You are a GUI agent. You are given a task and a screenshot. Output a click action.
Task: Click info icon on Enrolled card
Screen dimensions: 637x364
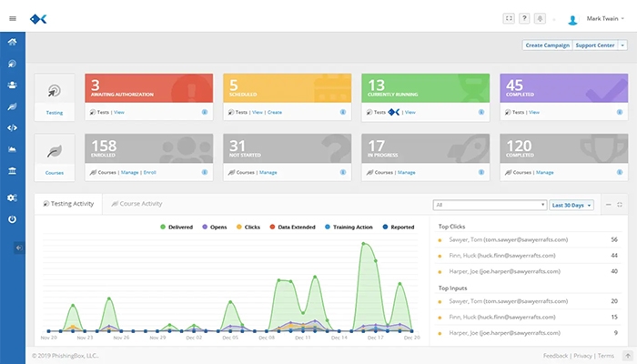(x=205, y=172)
